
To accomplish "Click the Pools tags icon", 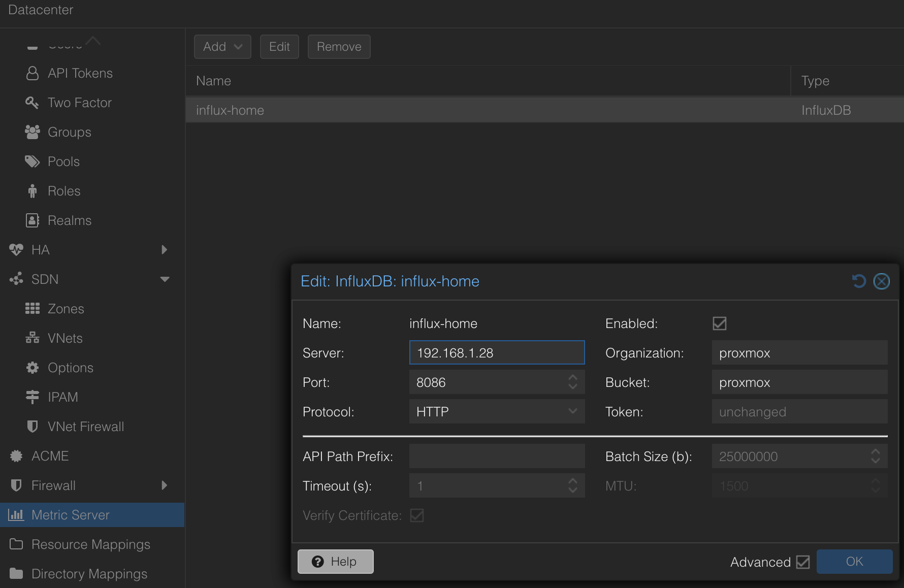I will click(x=32, y=161).
